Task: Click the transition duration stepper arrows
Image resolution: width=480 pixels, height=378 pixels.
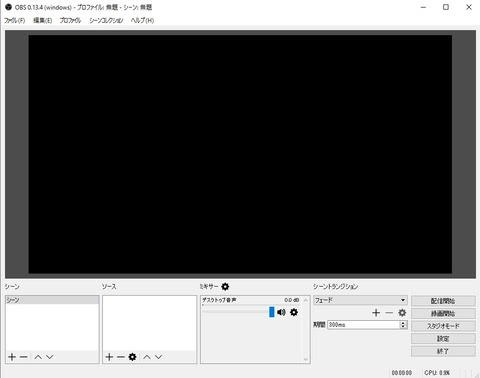Action: (403, 324)
